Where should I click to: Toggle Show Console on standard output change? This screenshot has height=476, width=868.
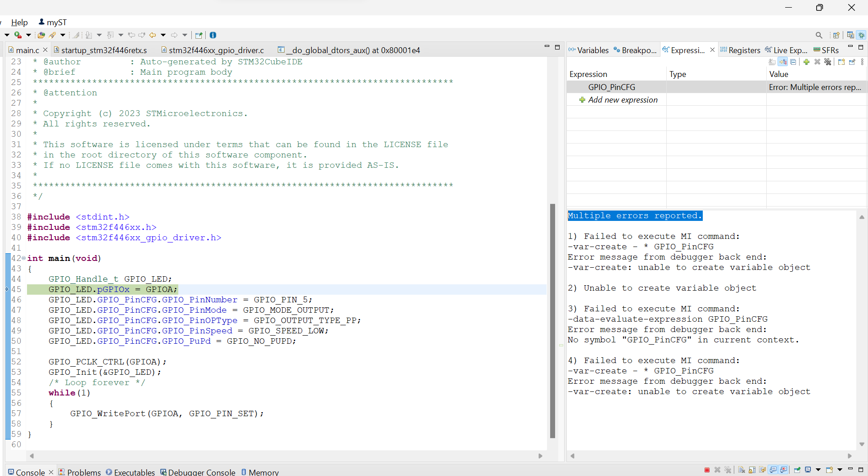pos(773,470)
